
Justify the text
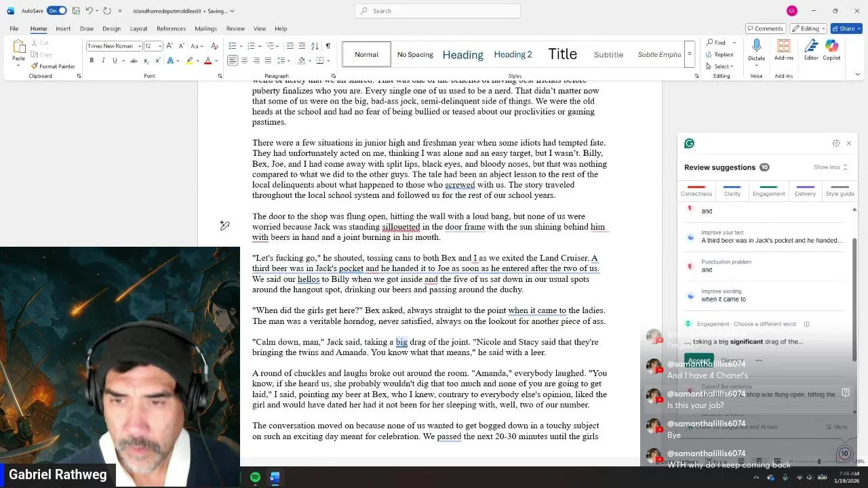point(268,61)
